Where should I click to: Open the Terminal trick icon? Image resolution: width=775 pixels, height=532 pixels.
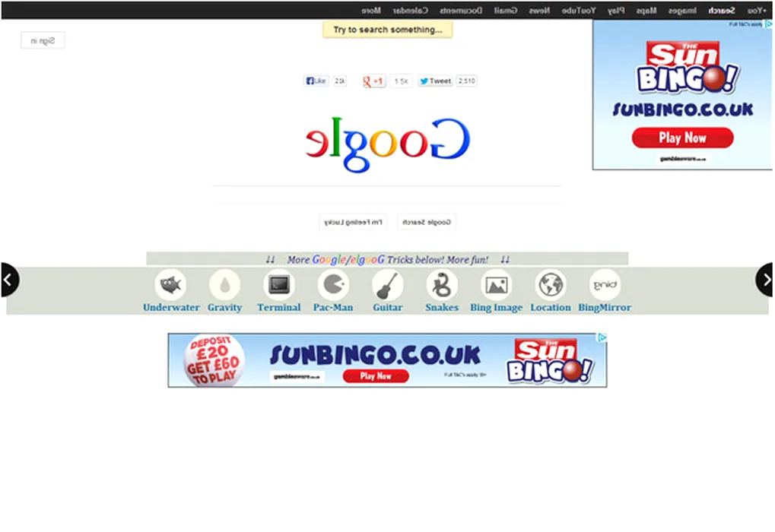(278, 286)
